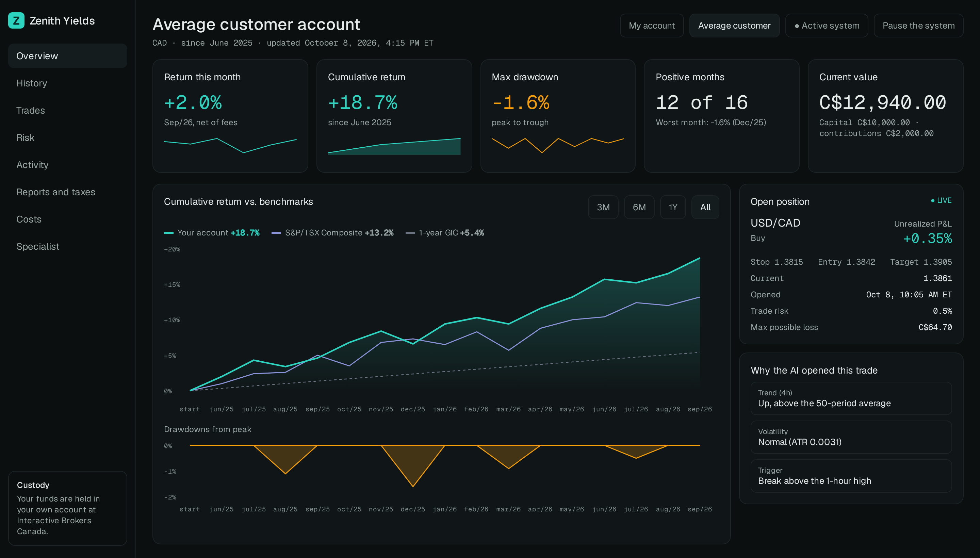Image resolution: width=980 pixels, height=558 pixels.
Task: Open the Return this month card
Action: coord(230,116)
